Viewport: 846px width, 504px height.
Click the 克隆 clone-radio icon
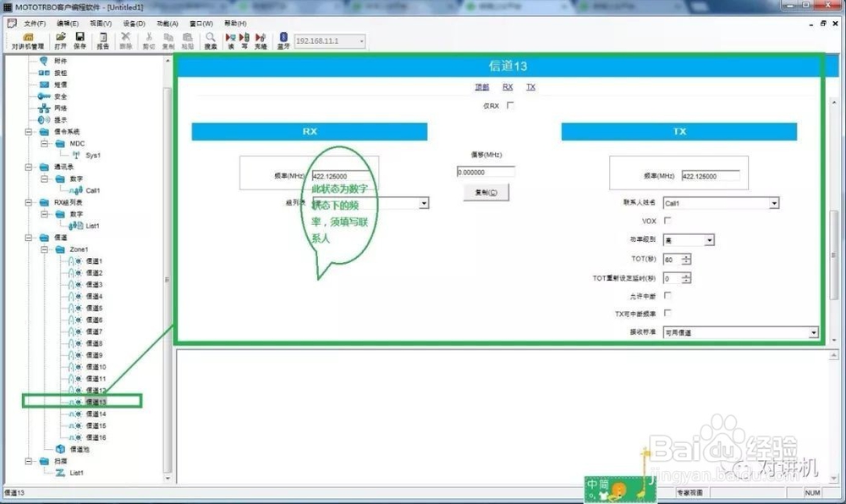click(261, 41)
